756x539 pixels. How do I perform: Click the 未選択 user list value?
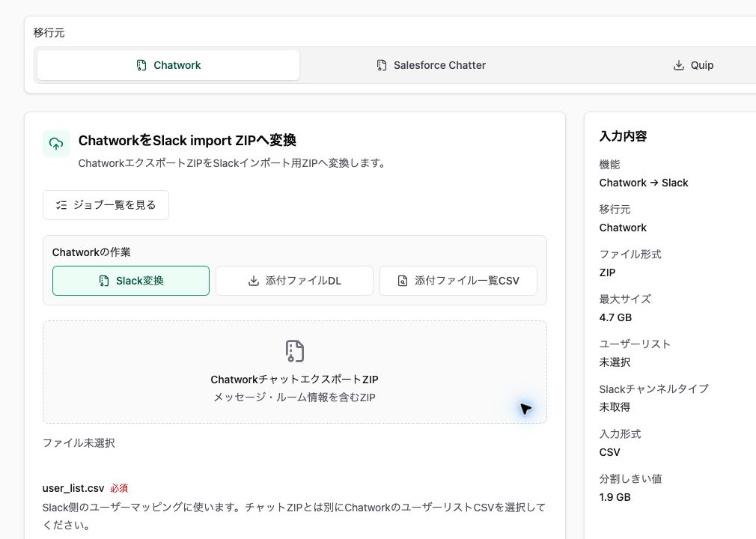[x=615, y=362]
